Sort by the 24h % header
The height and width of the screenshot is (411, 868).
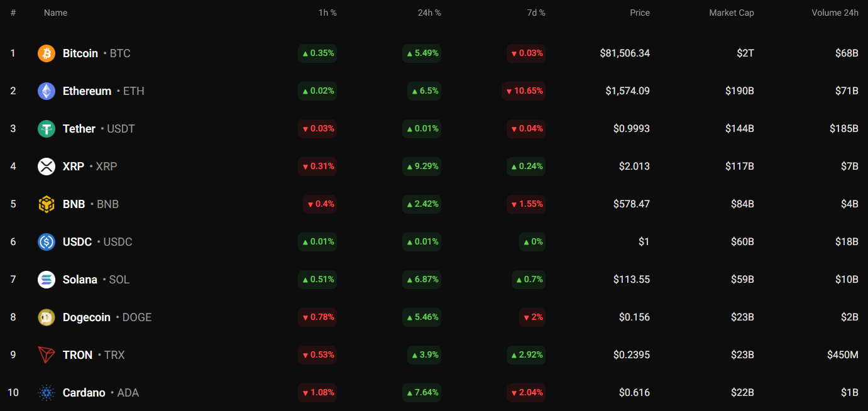tap(429, 13)
